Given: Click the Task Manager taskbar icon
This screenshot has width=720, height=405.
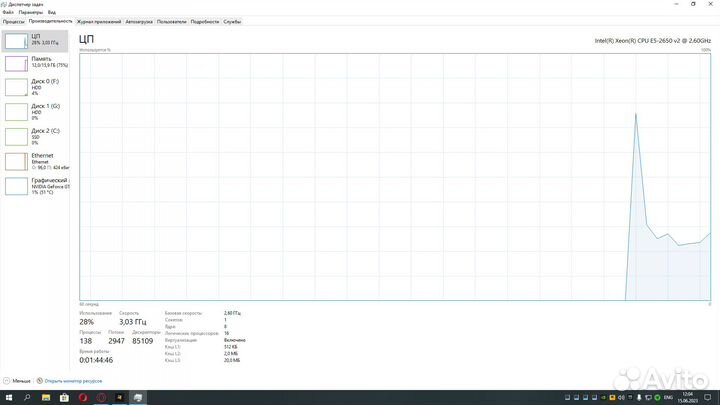Looking at the screenshot, I should pyautogui.click(x=138, y=398).
